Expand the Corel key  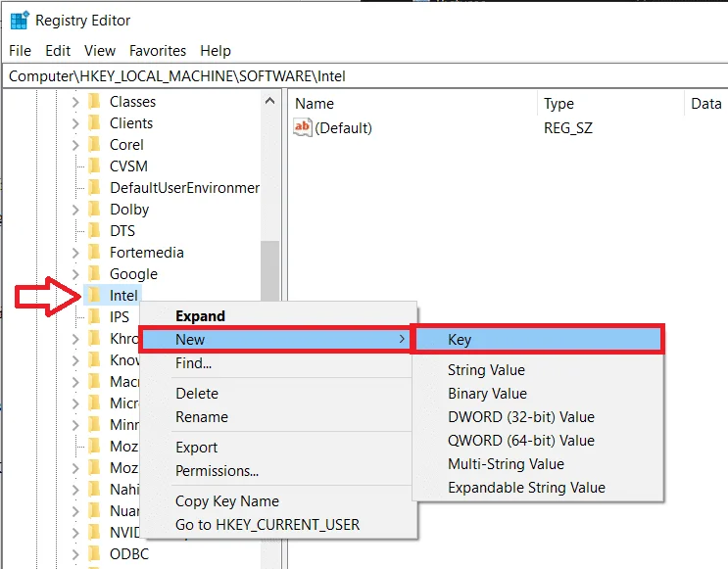[75, 145]
